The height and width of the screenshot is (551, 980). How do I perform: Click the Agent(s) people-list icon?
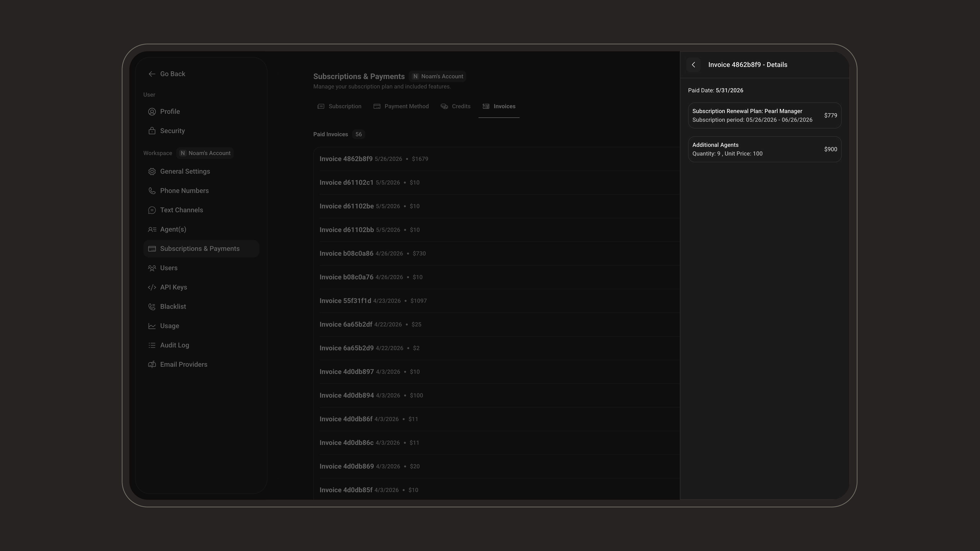(x=152, y=229)
